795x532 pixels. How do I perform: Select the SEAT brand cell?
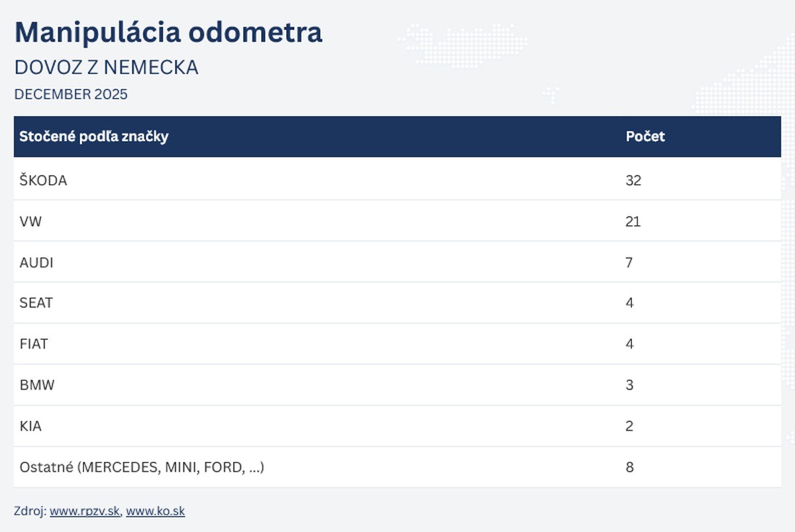click(36, 303)
